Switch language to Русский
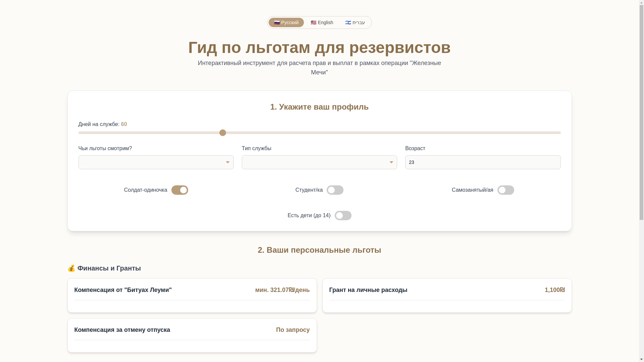Viewport: 644px width, 362px height. click(x=286, y=22)
